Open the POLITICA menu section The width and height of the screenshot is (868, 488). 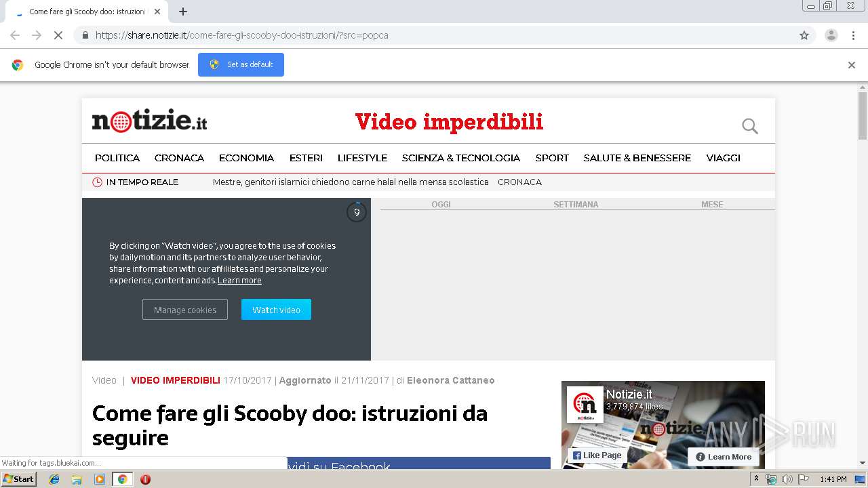(117, 158)
